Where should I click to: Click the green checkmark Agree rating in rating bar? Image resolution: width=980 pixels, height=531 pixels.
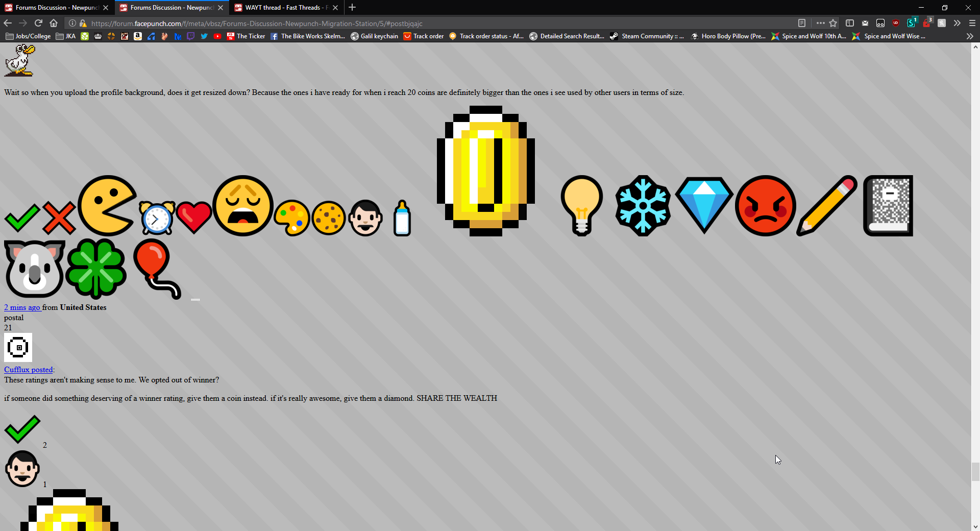[x=22, y=218]
